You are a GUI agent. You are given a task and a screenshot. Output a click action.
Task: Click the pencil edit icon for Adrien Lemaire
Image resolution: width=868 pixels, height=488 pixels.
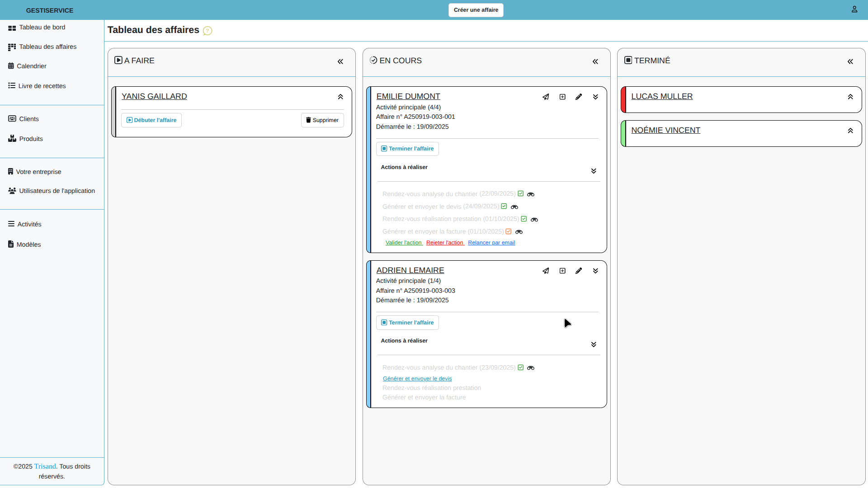(579, 271)
